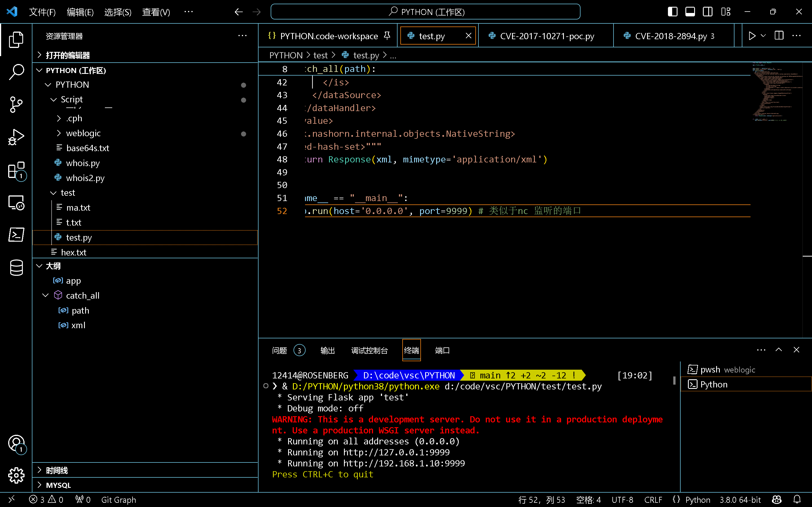Switch to CVE-2017-10271-poc.py tab
812x507 pixels.
pos(546,36)
